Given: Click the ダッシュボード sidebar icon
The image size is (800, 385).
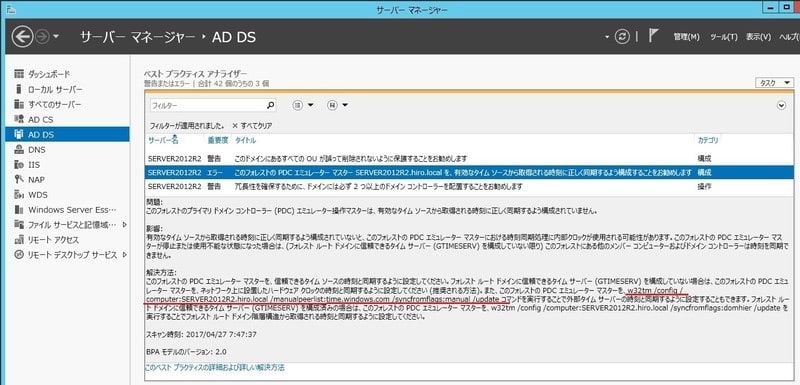Looking at the screenshot, I should point(19,74).
